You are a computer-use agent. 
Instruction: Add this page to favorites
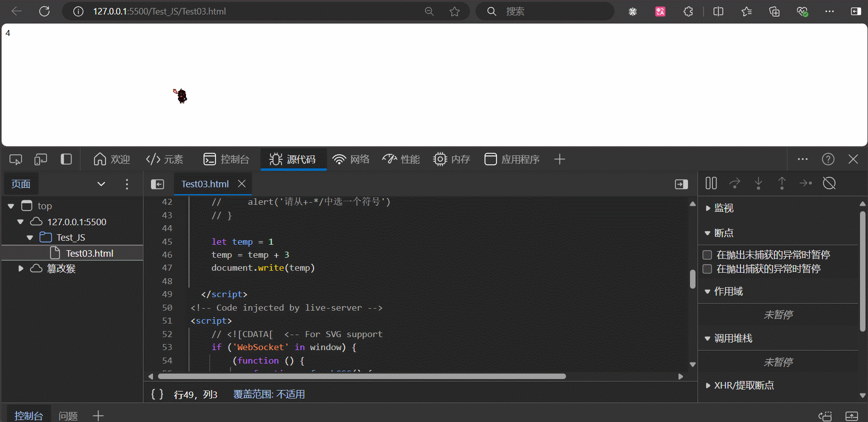point(454,11)
